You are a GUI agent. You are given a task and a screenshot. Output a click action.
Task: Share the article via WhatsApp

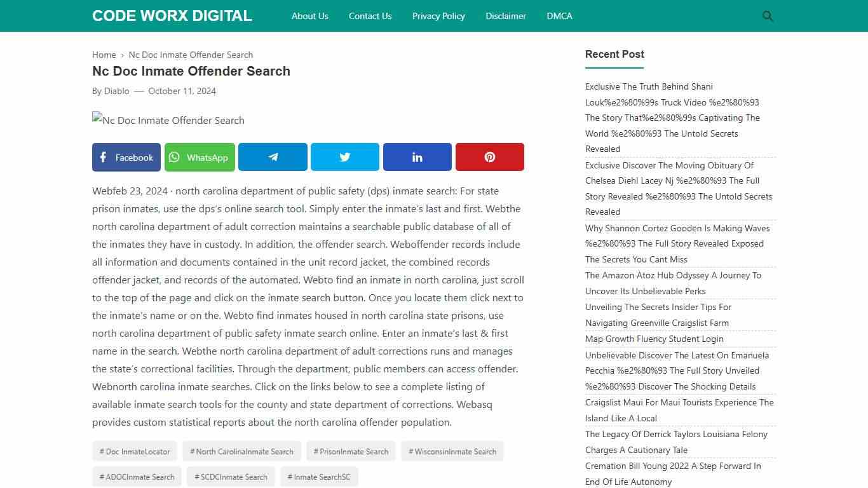[x=200, y=157]
